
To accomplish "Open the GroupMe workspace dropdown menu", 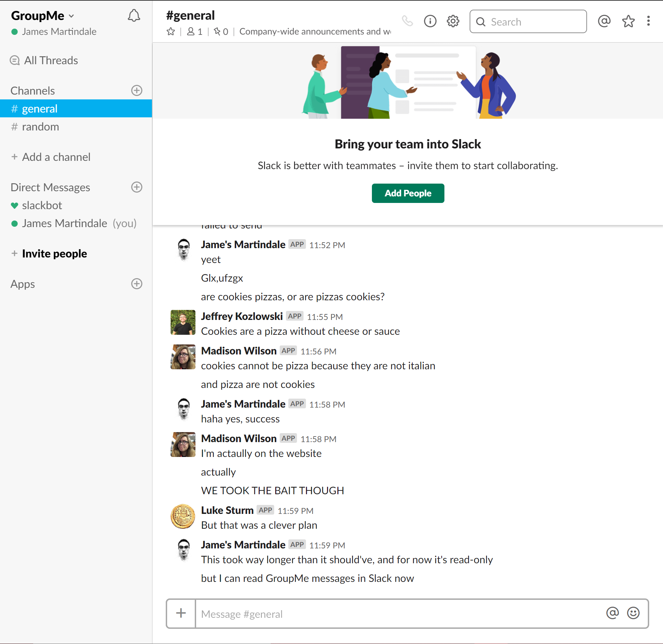I will (x=43, y=16).
